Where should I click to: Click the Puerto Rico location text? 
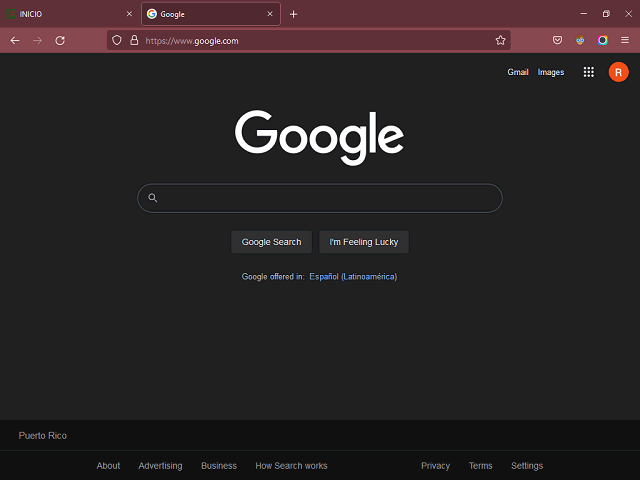point(42,436)
